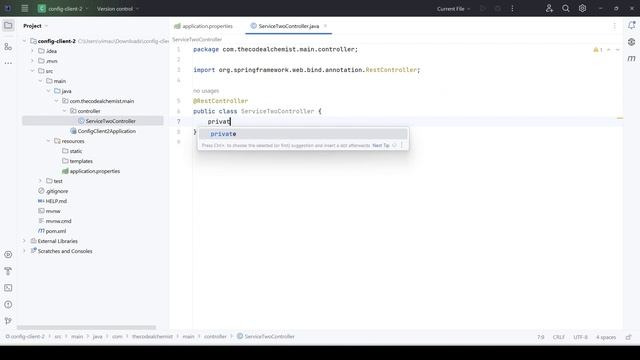Open the Services tool window
The height and width of the screenshot is (360, 640).
coord(8,255)
